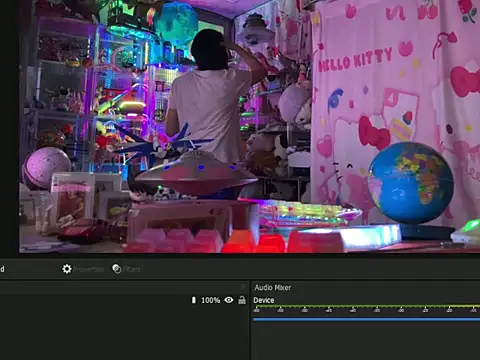This screenshot has width=480, height=360.
Task: Click the video preview canvas
Action: point(249,126)
